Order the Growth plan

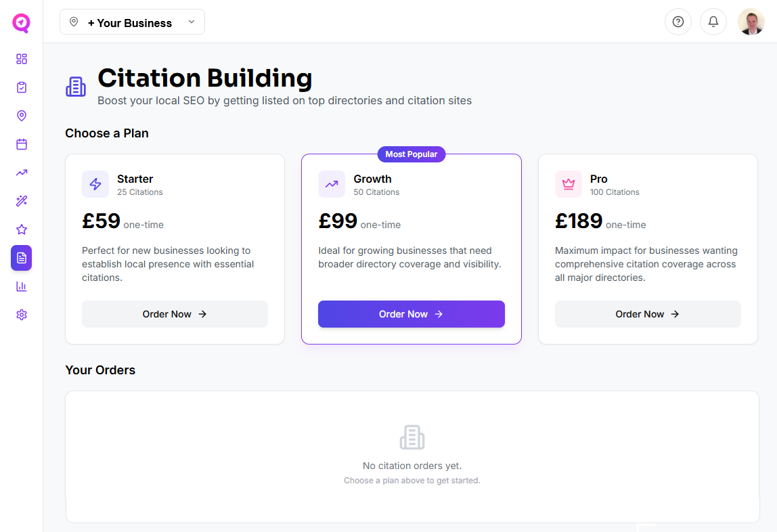pyautogui.click(x=411, y=314)
